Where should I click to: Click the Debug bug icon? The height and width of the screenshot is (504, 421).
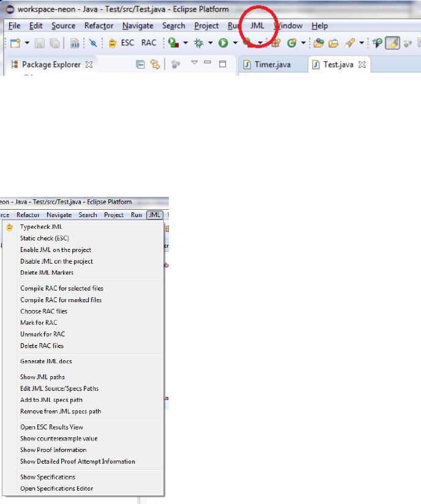tap(199, 43)
